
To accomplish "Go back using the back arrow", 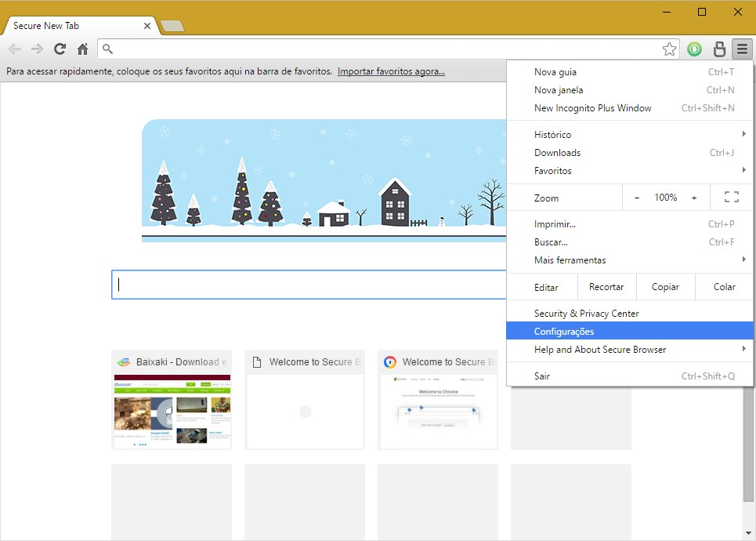I will (x=15, y=49).
